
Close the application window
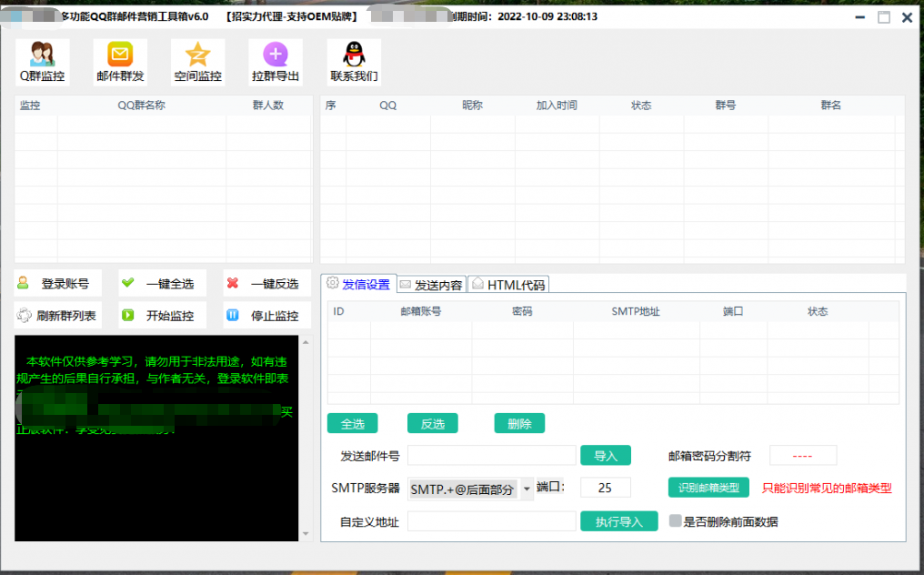pos(908,17)
